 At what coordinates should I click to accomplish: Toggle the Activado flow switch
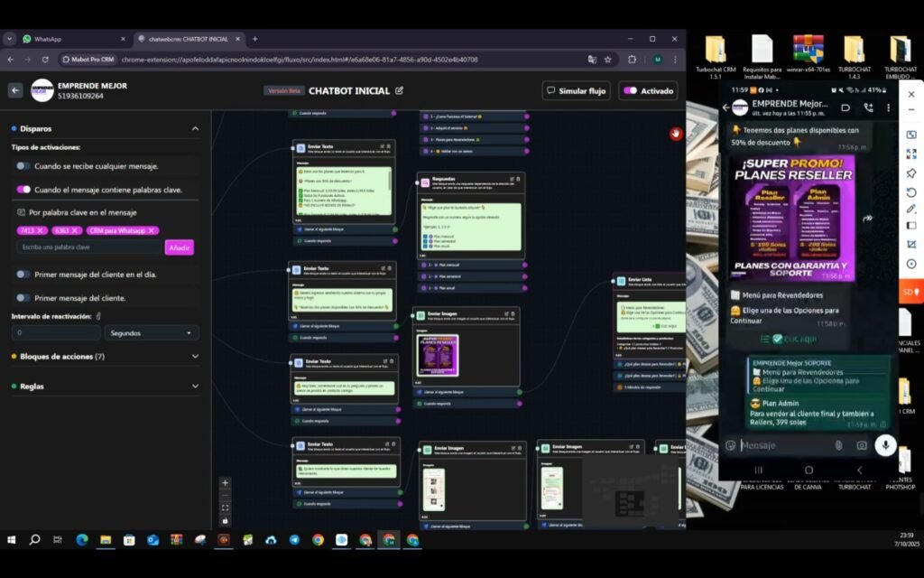tap(631, 90)
